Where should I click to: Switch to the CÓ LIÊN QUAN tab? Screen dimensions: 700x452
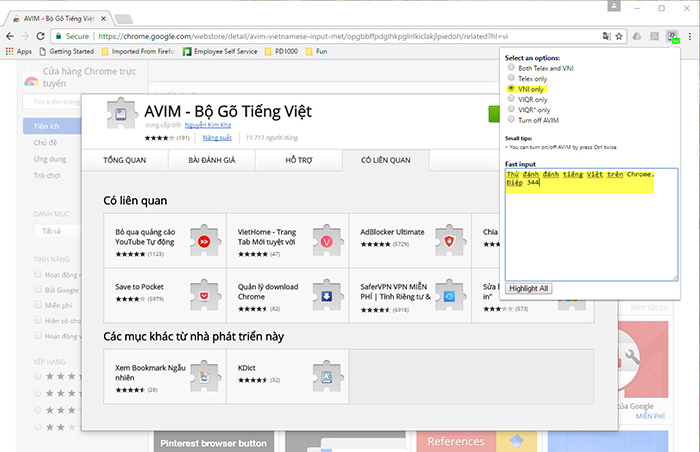point(386,160)
